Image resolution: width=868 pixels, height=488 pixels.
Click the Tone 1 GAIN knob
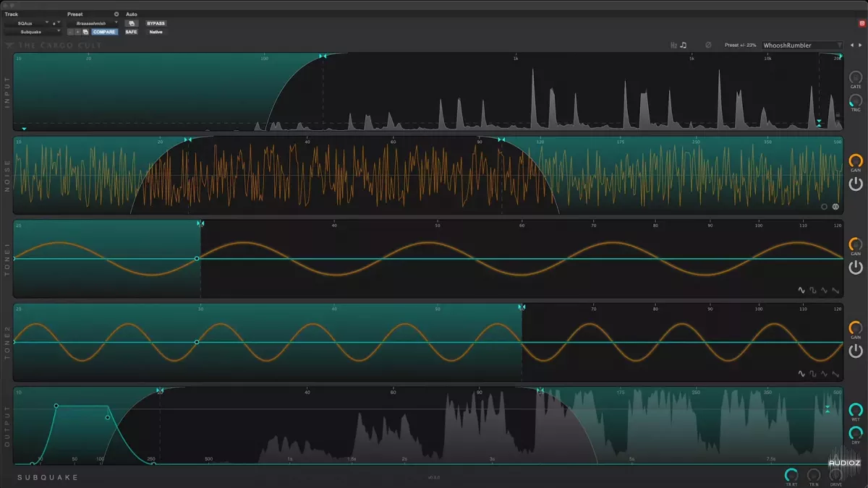click(x=856, y=244)
